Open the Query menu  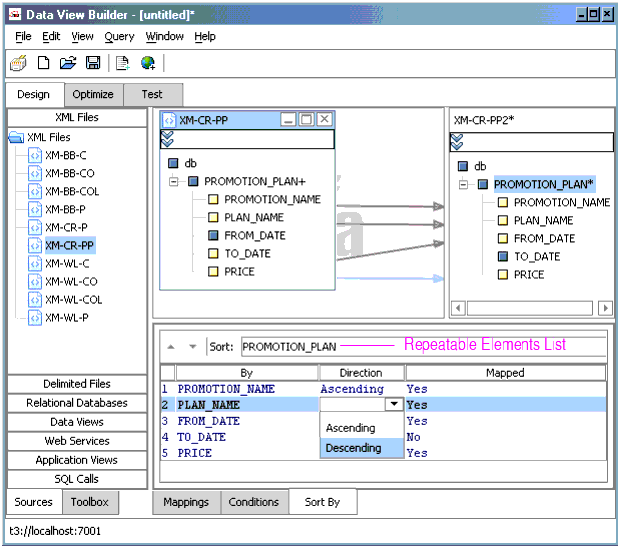tap(119, 37)
